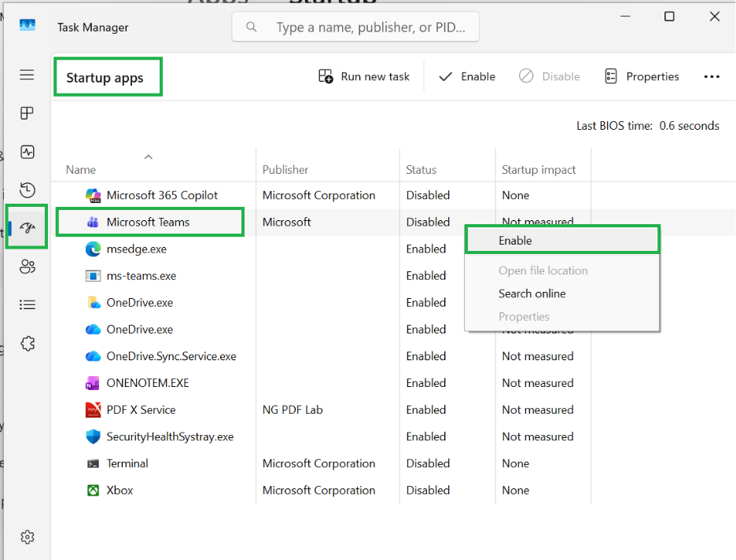This screenshot has width=736, height=560.
Task: Select the PDF X Service row
Action: pyautogui.click(x=321, y=410)
